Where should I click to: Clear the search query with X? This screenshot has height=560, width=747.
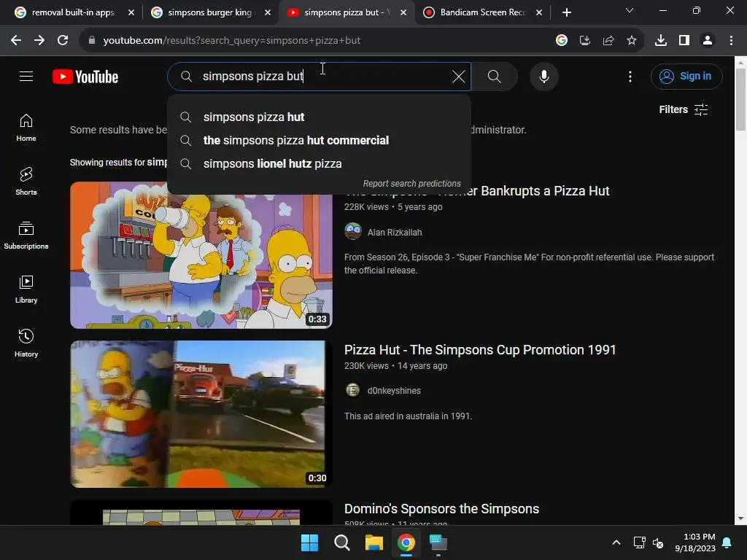coord(458,76)
